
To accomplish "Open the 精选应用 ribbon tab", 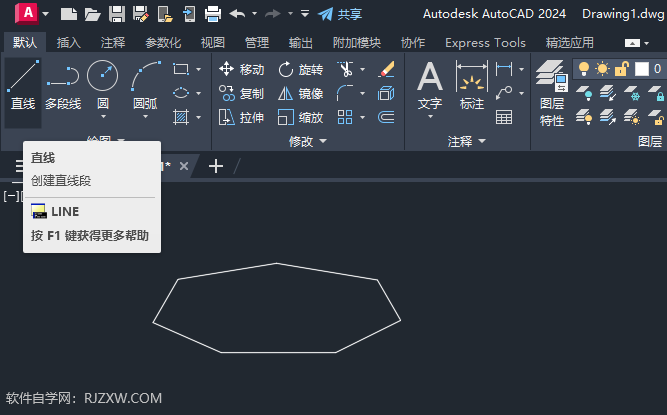I will point(570,43).
